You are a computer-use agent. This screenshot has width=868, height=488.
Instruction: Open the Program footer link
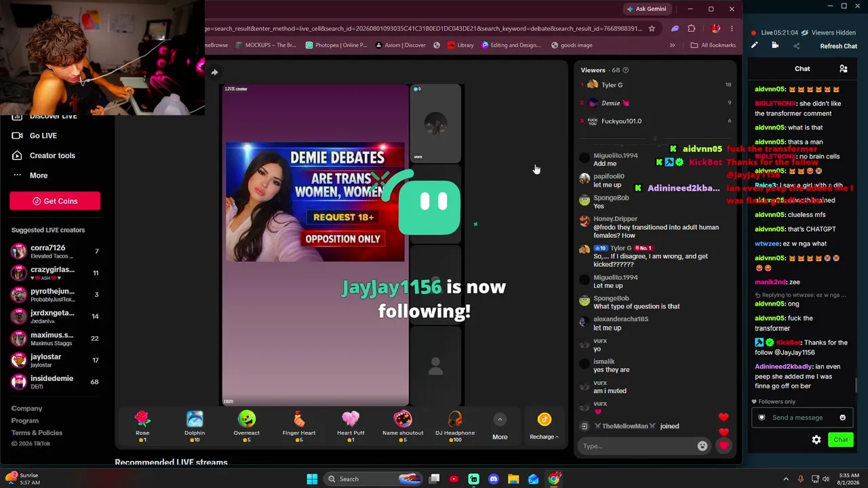coord(25,421)
